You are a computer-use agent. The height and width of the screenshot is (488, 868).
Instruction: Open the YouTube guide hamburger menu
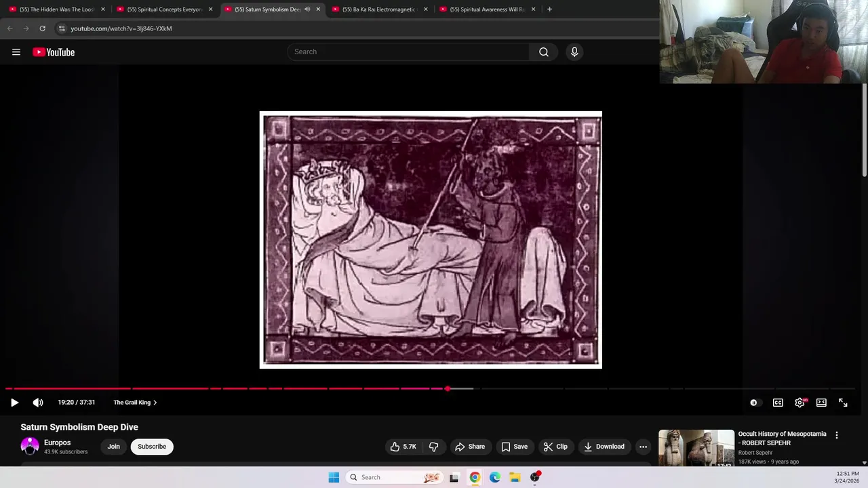[16, 52]
